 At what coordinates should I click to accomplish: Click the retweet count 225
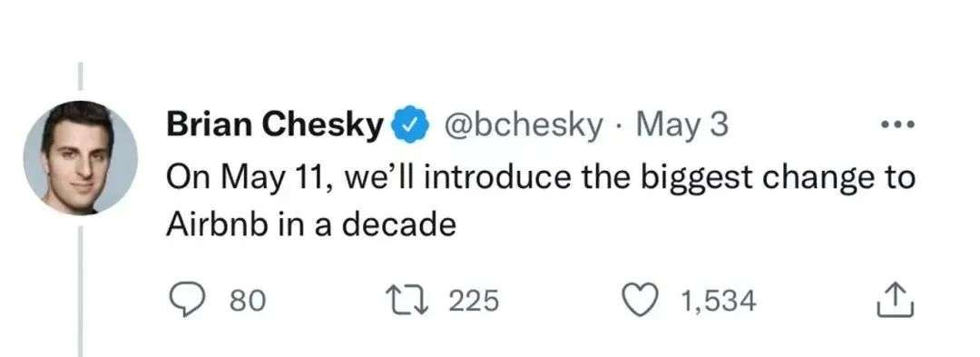pos(475,302)
